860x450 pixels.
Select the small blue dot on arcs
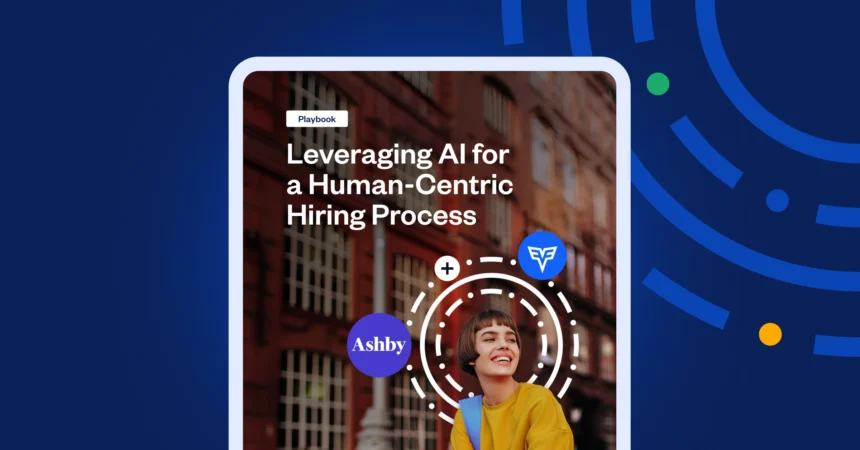777,200
